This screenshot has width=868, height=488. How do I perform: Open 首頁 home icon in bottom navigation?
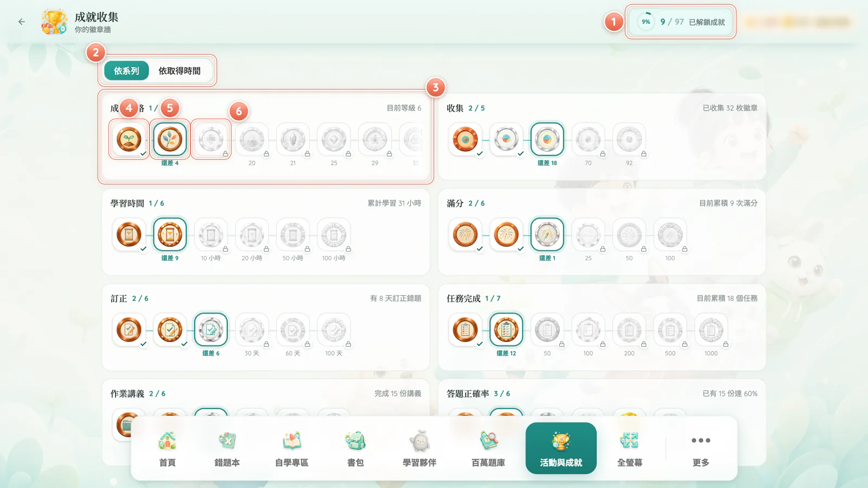click(x=167, y=448)
